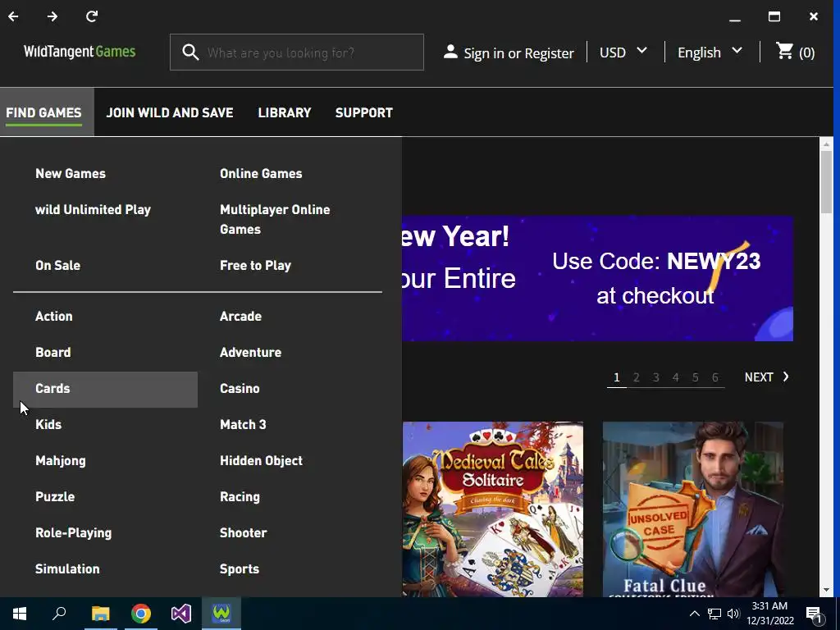Click the user profile icon
The width and height of the screenshot is (840, 630).
450,52
